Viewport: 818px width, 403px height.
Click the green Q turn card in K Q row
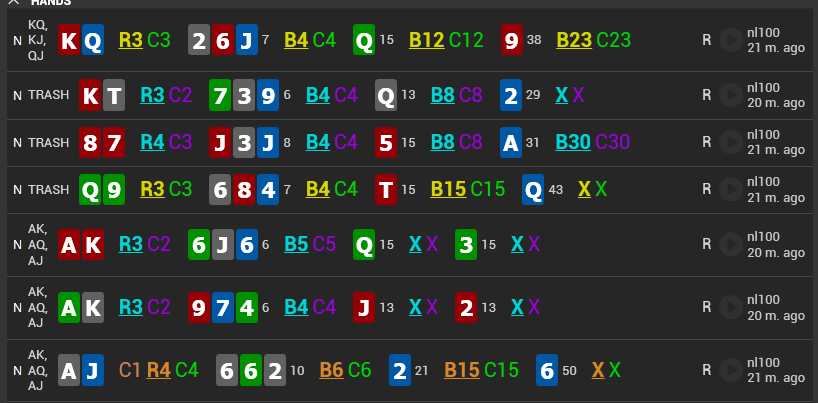point(364,40)
